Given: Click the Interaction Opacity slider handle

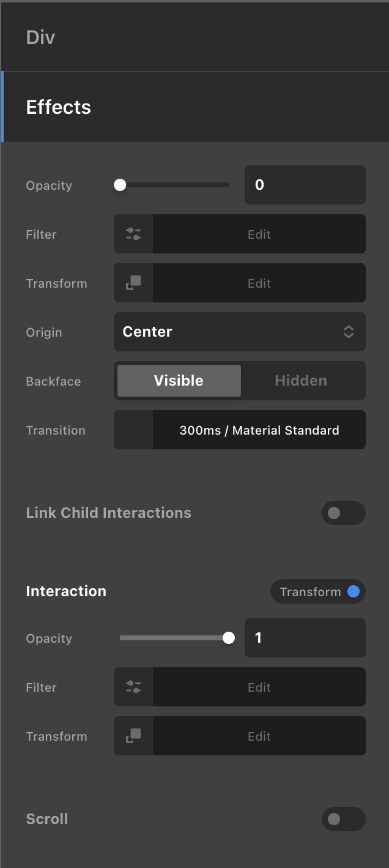Looking at the screenshot, I should [x=229, y=638].
